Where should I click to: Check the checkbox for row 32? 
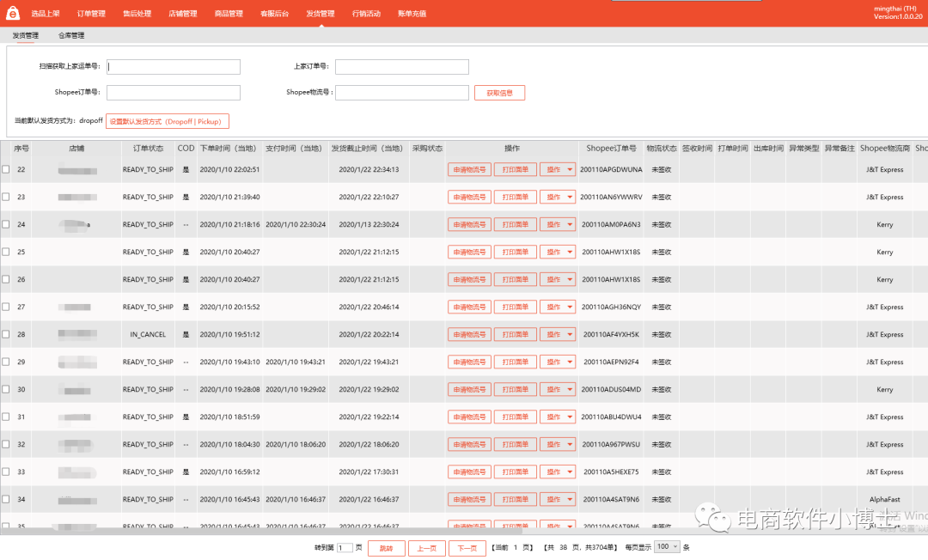6,444
